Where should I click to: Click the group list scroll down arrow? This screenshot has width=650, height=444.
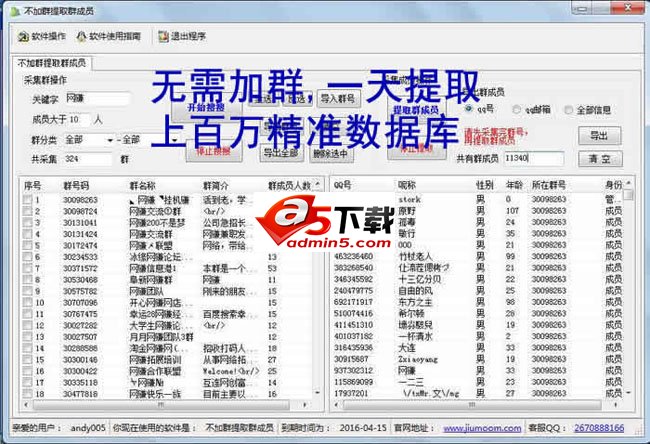(318, 392)
